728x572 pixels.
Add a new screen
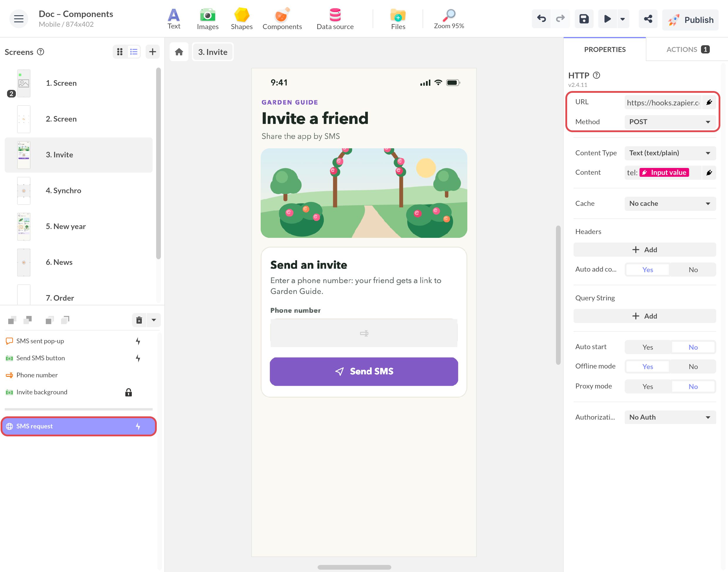coord(152,52)
